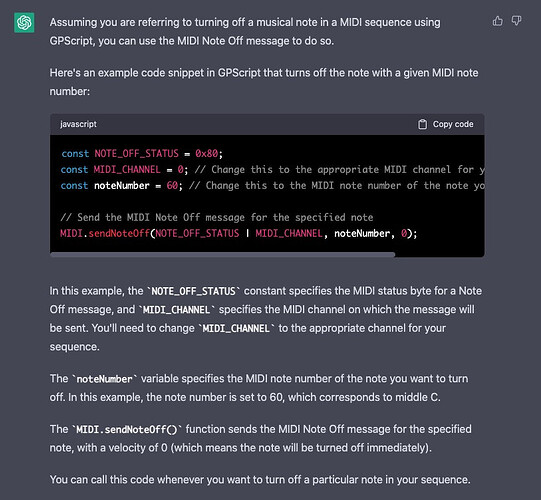Click MIDI_CHANNEL in the second code line

127,169
